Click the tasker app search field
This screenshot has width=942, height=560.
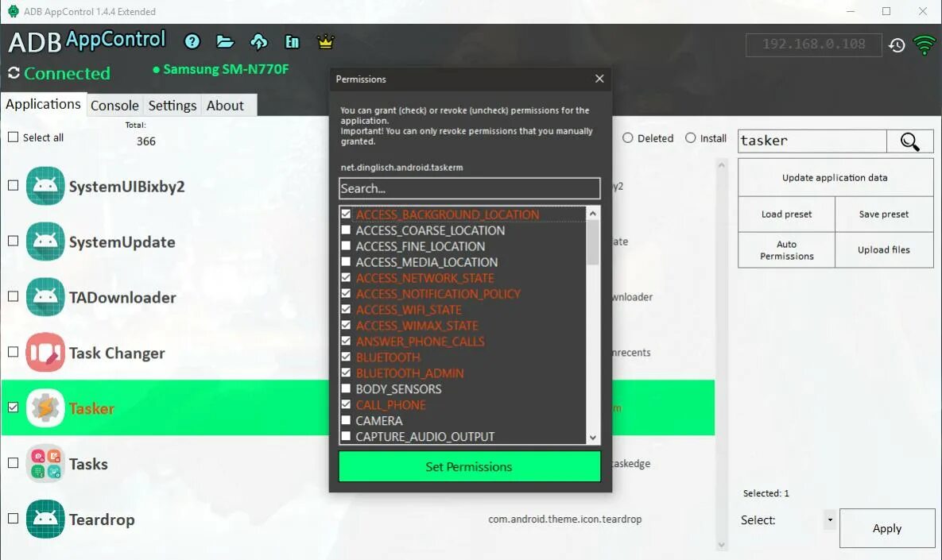tap(812, 141)
